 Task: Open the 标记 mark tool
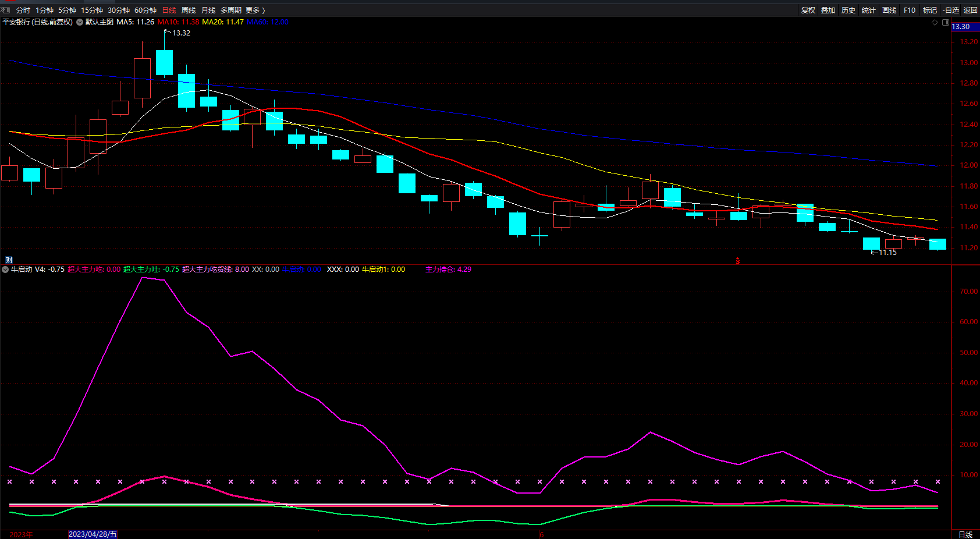[x=929, y=10]
